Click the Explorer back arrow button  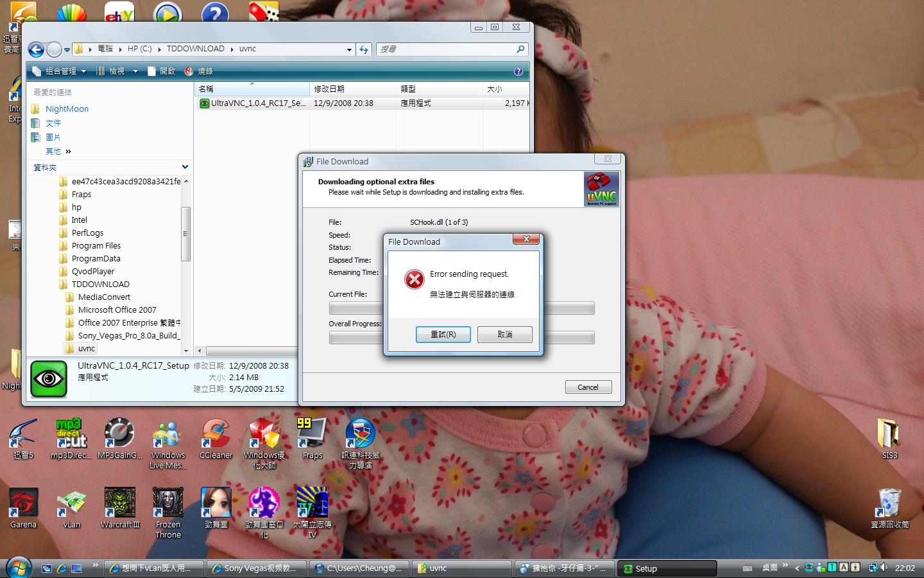(x=37, y=49)
